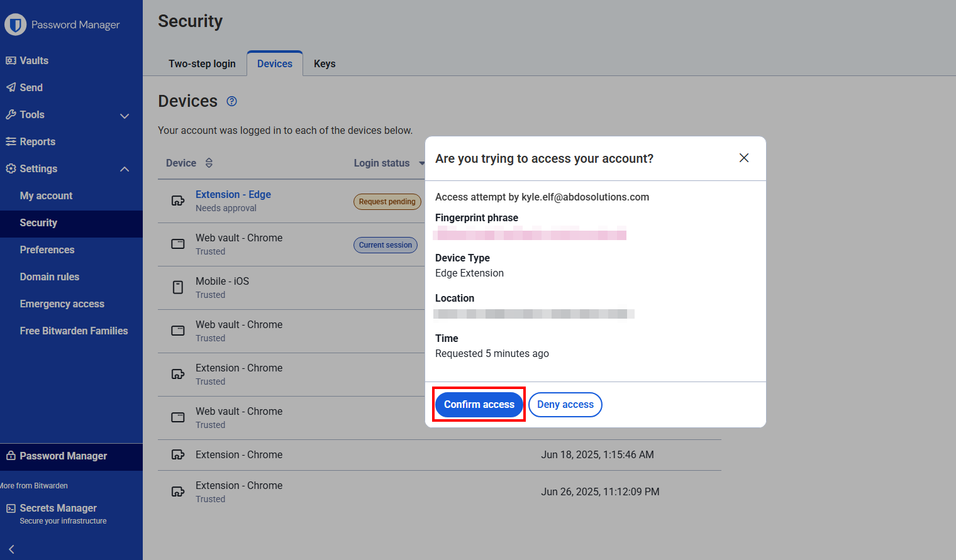Viewport: 956px width, 560px height.
Task: Select Security in the settings submenu
Action: 38,222
